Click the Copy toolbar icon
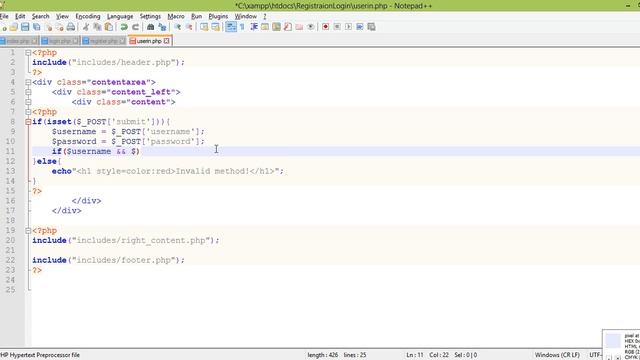640x360 pixels. click(x=97, y=27)
